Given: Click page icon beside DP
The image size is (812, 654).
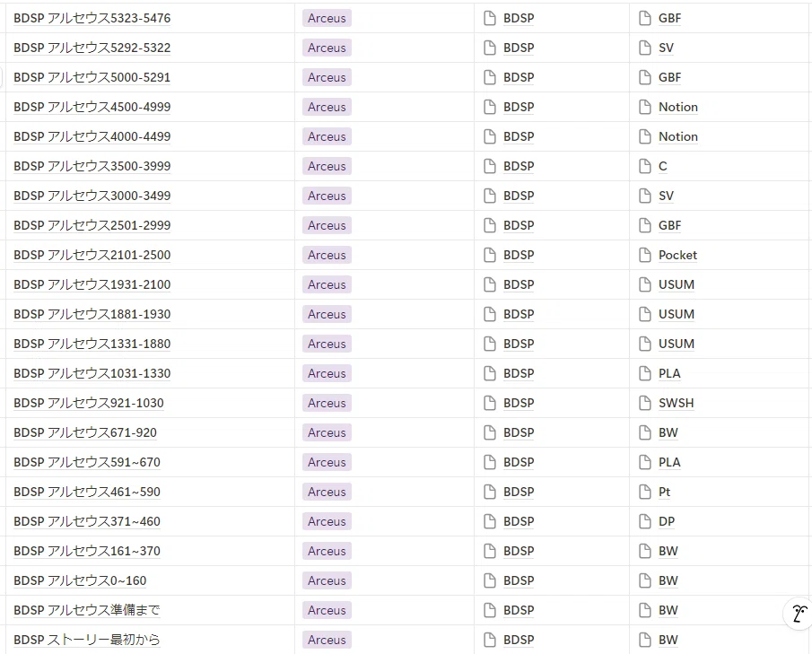Looking at the screenshot, I should [x=645, y=521].
